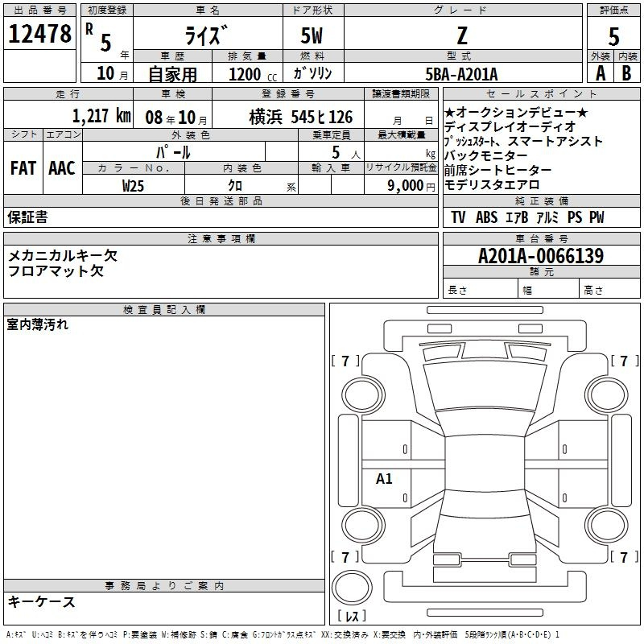Click the grade value Z
644x644 pixels.
[461, 35]
